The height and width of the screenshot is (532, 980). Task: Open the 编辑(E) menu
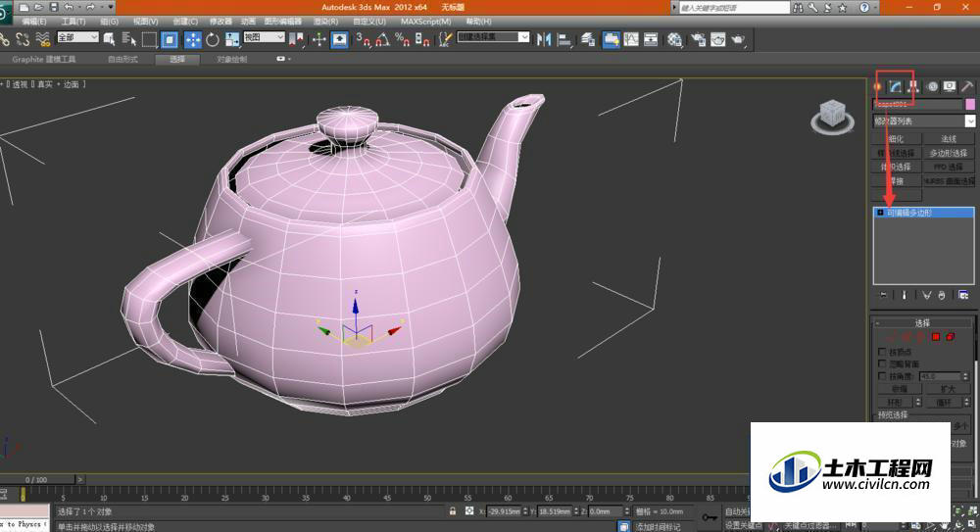tap(33, 22)
